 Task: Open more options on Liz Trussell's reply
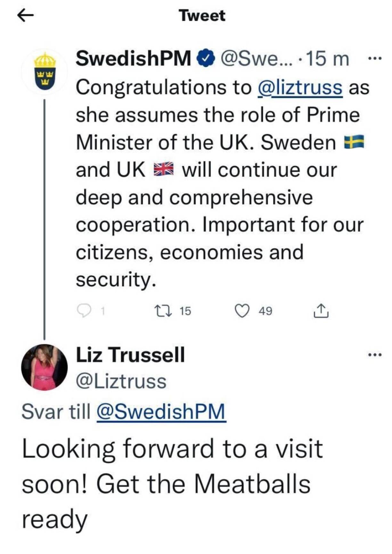coord(375,355)
